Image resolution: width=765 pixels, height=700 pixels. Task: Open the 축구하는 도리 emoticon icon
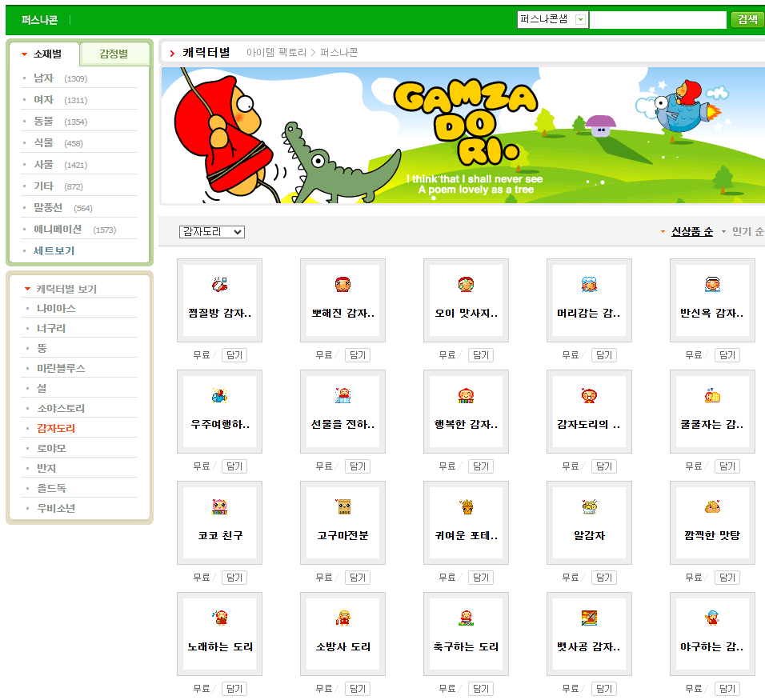click(x=466, y=618)
